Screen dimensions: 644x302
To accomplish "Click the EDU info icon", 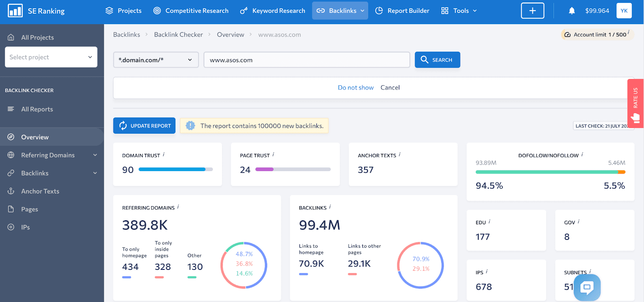I will pyautogui.click(x=489, y=222).
